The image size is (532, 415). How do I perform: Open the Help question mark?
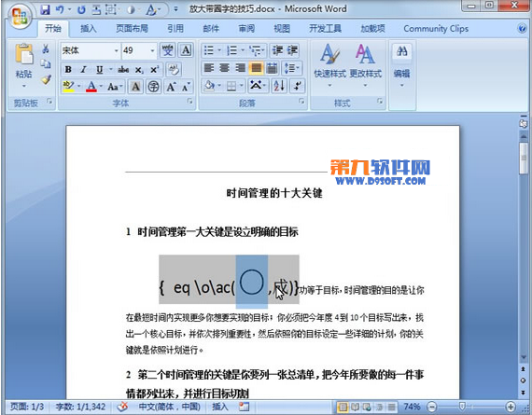[522, 29]
